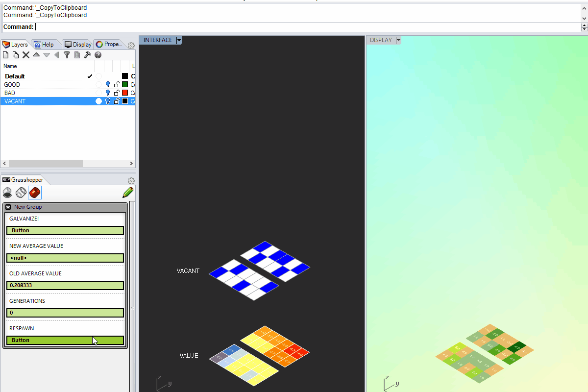Switch to the Properties tab
This screenshot has width=588, height=392.
pyautogui.click(x=109, y=45)
